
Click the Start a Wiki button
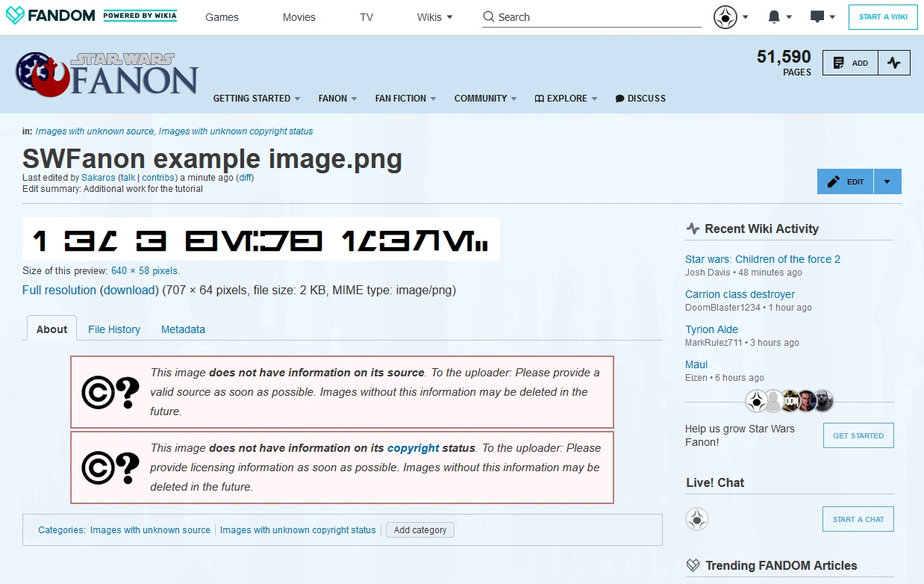(x=883, y=16)
